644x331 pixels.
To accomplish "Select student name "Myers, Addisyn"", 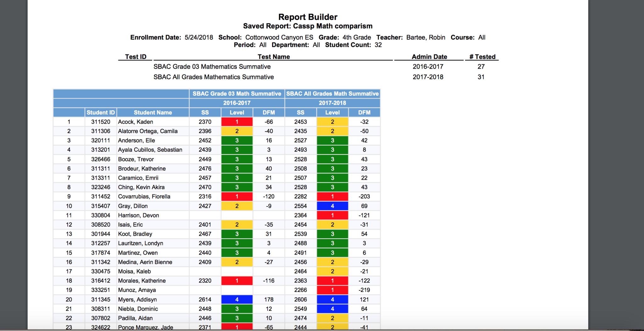I will [137, 300].
